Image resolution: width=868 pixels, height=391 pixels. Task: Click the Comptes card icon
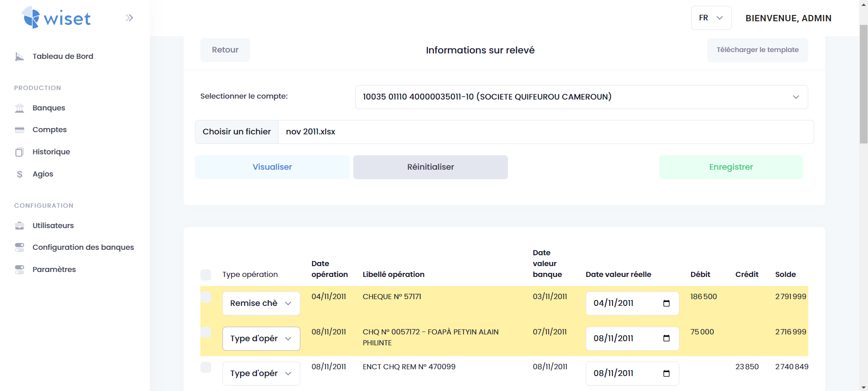pos(19,130)
